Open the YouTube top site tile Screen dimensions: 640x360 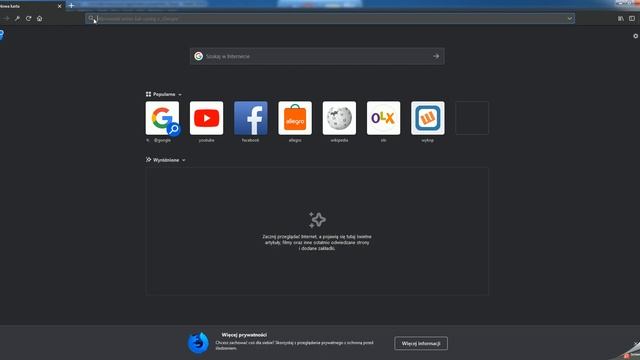tap(207, 118)
